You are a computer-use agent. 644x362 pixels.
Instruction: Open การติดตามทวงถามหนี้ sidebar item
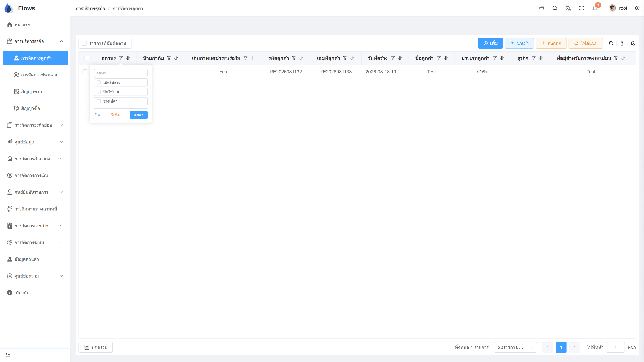point(35,209)
